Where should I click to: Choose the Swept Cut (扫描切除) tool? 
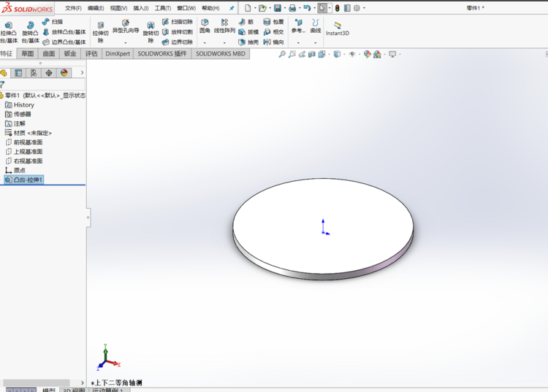[x=178, y=22]
